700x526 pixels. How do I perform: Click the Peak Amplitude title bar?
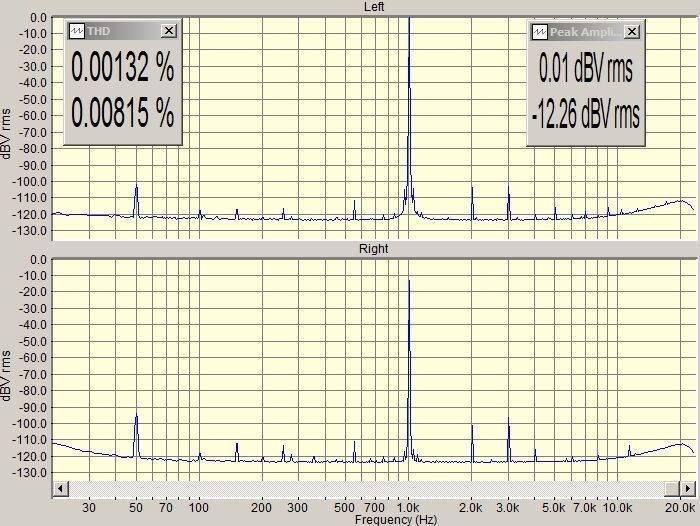click(x=586, y=32)
